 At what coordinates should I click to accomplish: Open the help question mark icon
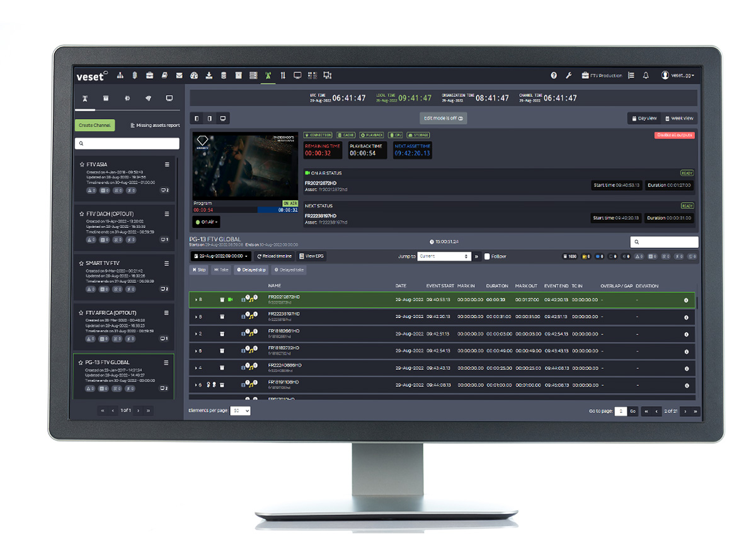[554, 76]
